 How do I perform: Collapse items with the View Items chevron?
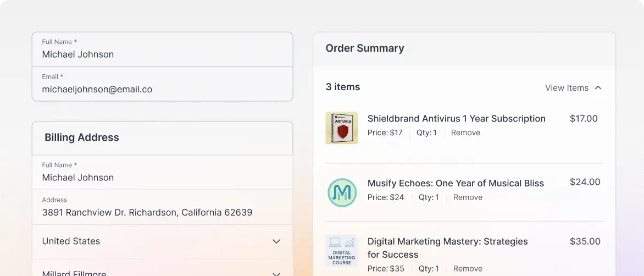pos(598,87)
